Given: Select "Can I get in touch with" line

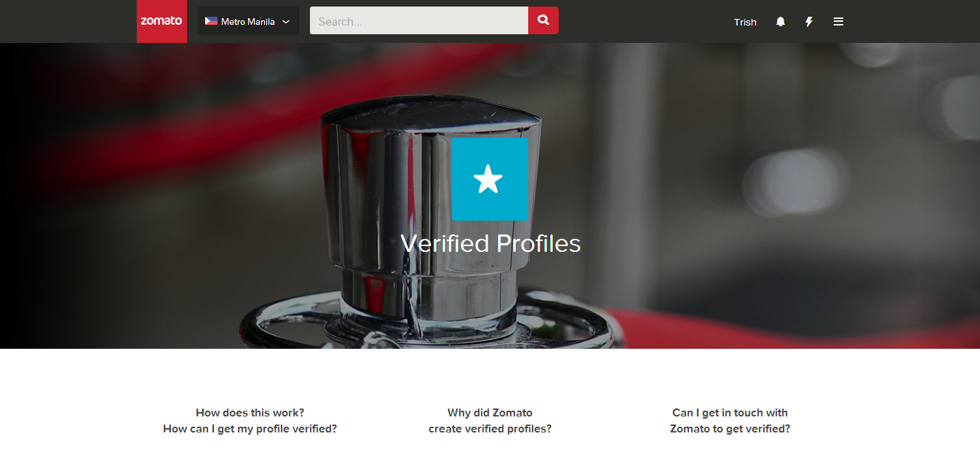Looking at the screenshot, I should (x=730, y=412).
